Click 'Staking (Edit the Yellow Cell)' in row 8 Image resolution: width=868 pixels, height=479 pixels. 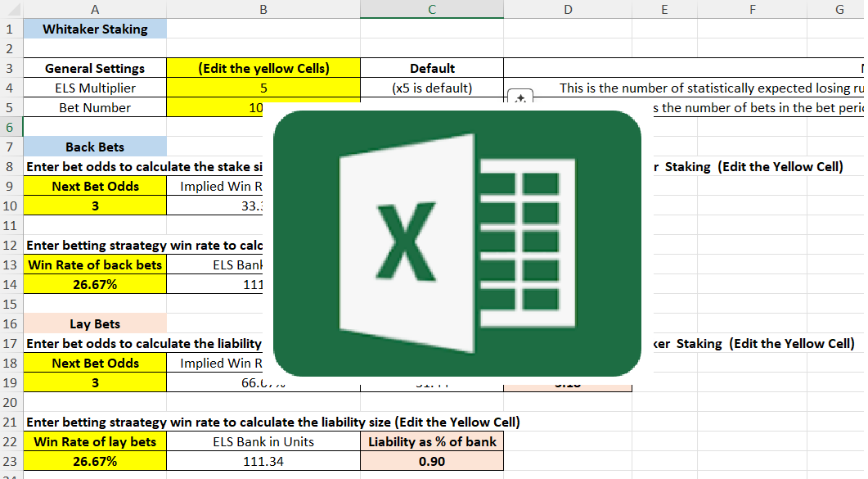pyautogui.click(x=754, y=167)
